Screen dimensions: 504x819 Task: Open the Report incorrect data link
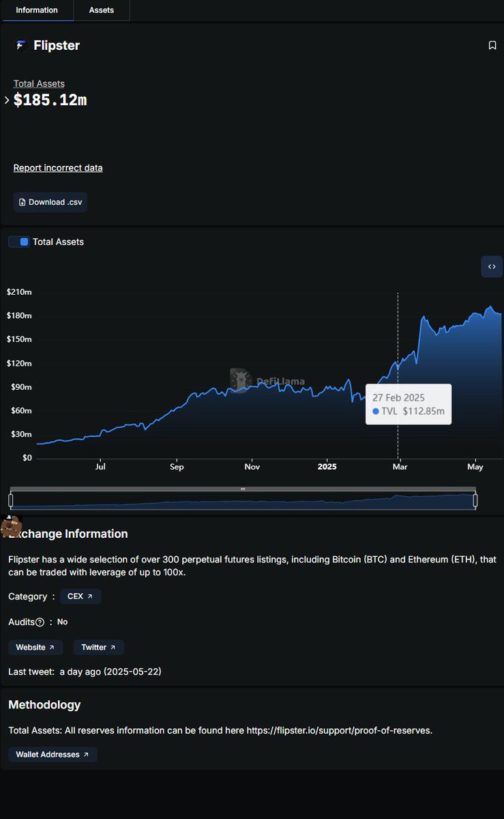pyautogui.click(x=58, y=168)
